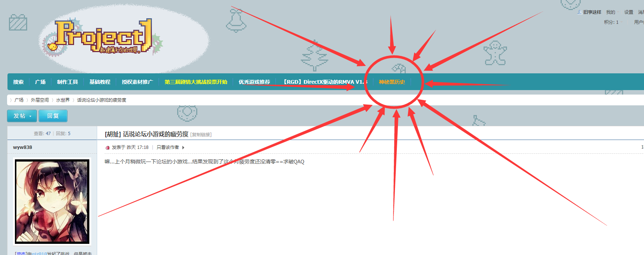Click the post body text starting 嘛...上个月

pos(204,162)
